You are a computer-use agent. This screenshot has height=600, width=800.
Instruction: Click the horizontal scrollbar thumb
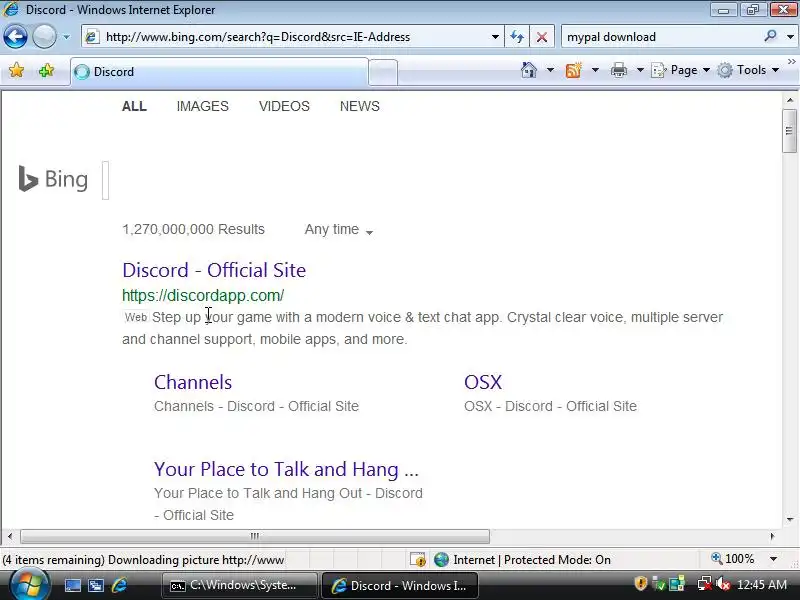[255, 536]
